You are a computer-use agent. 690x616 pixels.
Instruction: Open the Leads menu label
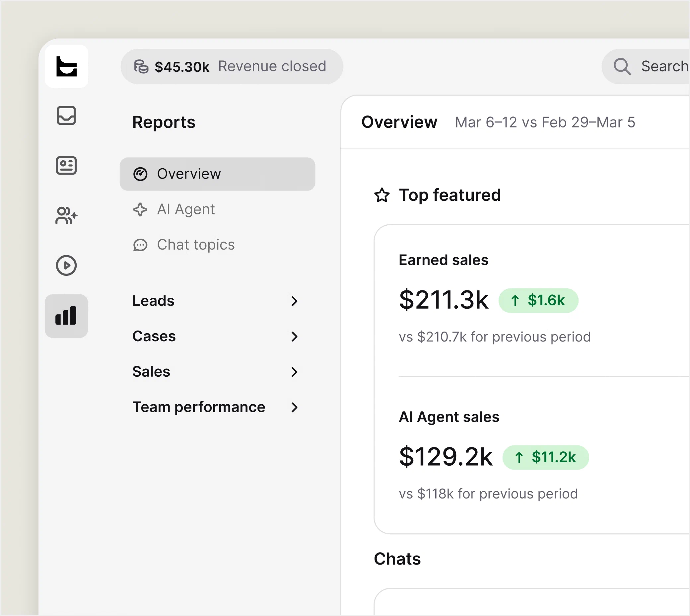pos(153,301)
